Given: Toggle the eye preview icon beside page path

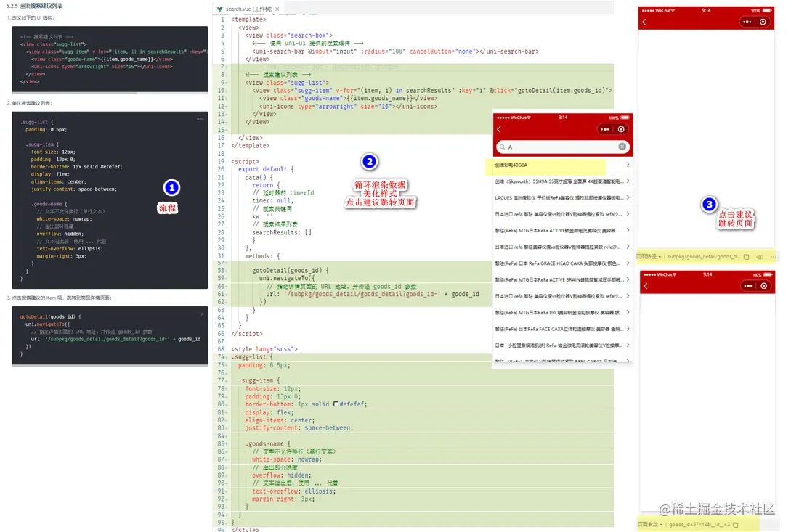Looking at the screenshot, I should [x=760, y=257].
